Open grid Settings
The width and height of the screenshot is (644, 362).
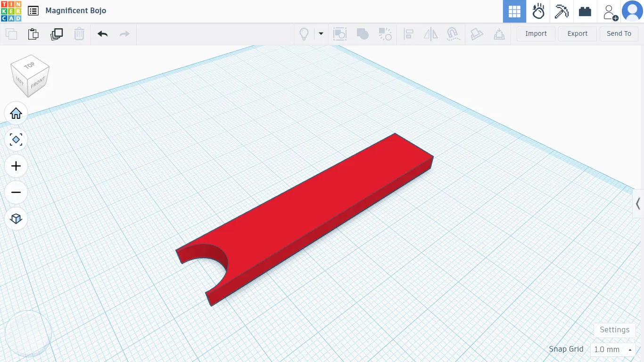pyautogui.click(x=614, y=330)
